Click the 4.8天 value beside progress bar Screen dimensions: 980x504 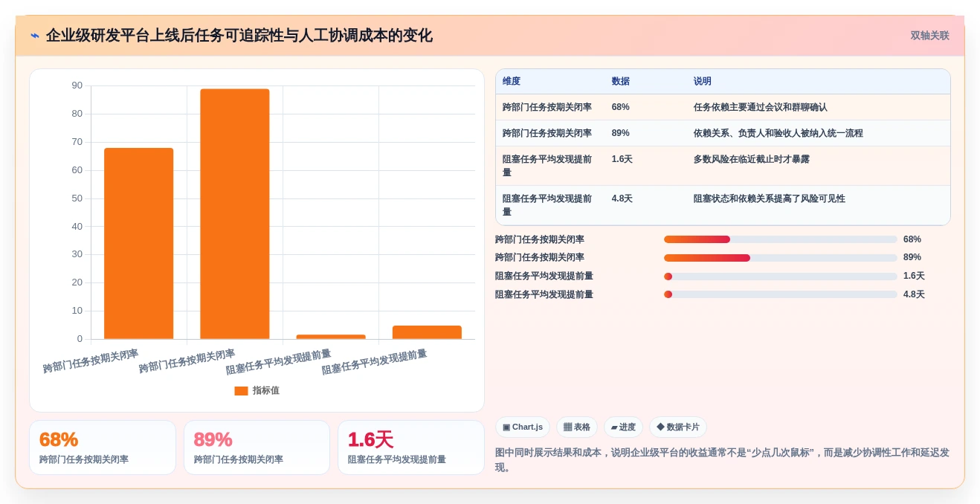915,294
